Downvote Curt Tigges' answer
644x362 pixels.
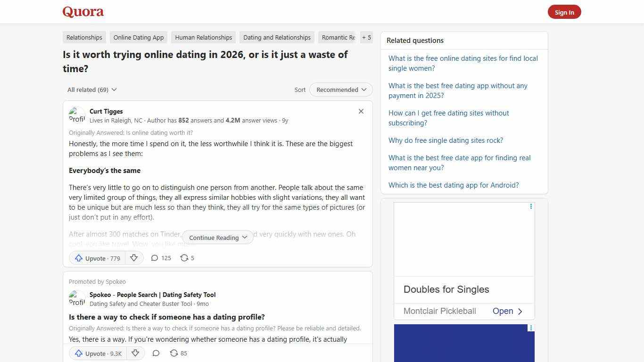click(134, 258)
